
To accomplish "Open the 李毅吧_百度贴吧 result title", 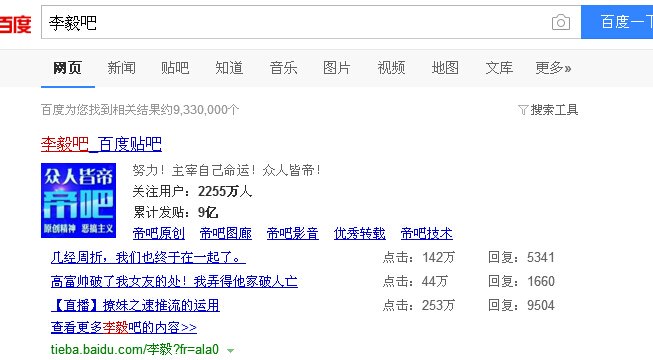I will pyautogui.click(x=101, y=144).
